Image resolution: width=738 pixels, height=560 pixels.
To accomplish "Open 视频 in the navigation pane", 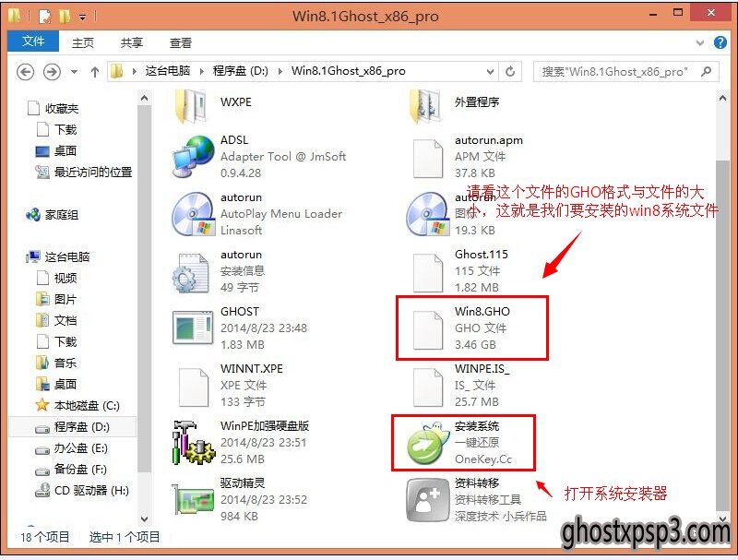I will (65, 278).
